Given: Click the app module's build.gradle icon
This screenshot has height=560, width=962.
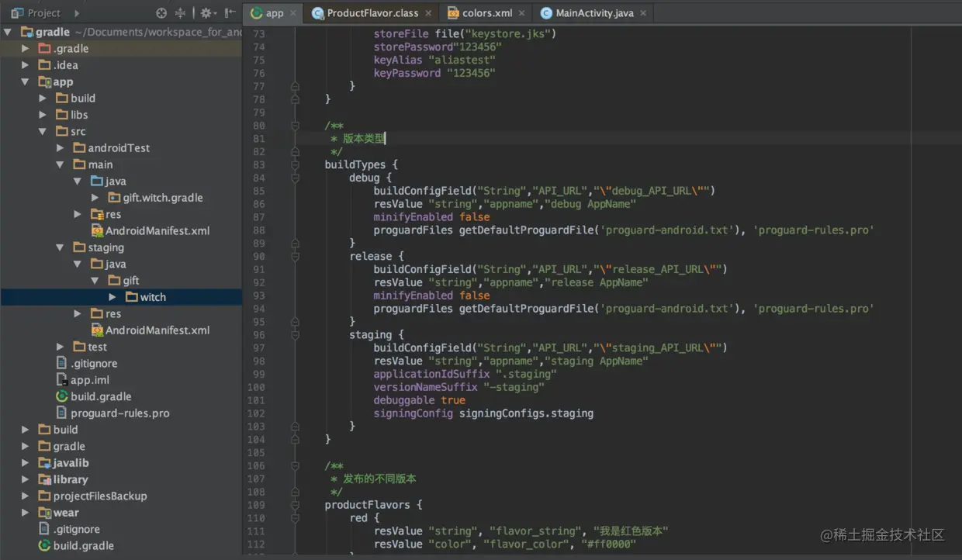Looking at the screenshot, I should pyautogui.click(x=62, y=396).
